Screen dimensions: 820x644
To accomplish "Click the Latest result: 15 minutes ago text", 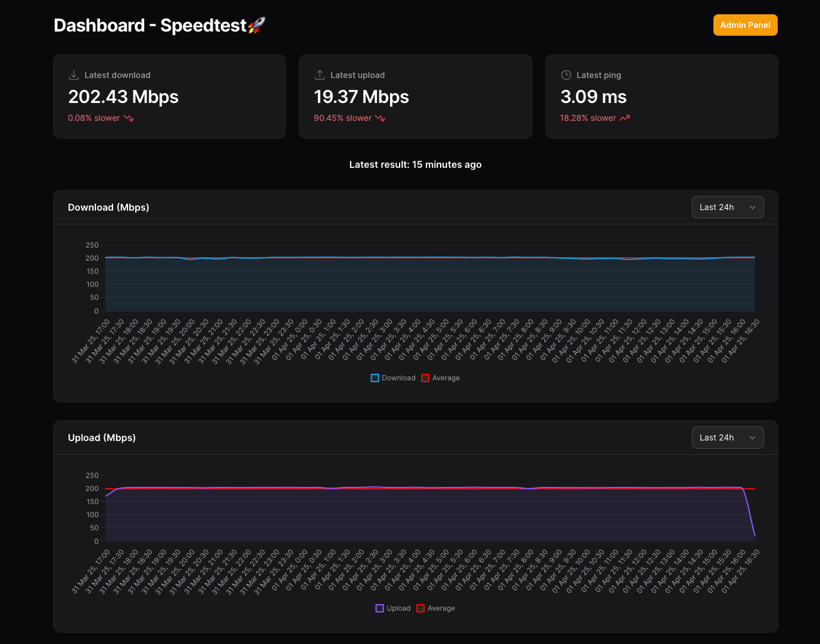I will click(415, 164).
